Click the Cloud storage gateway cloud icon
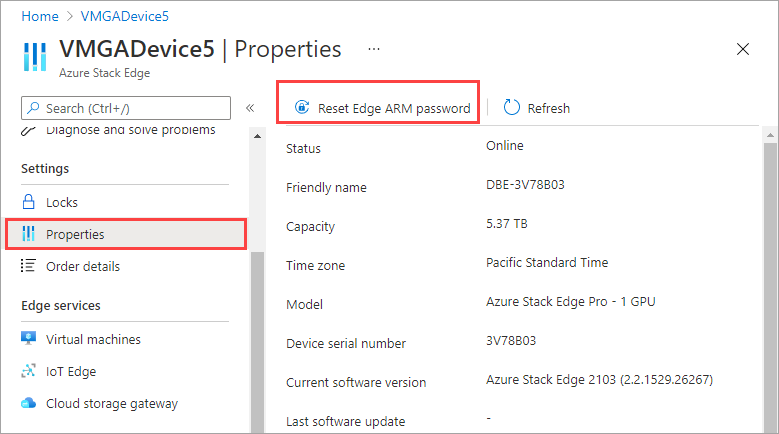 [x=29, y=404]
